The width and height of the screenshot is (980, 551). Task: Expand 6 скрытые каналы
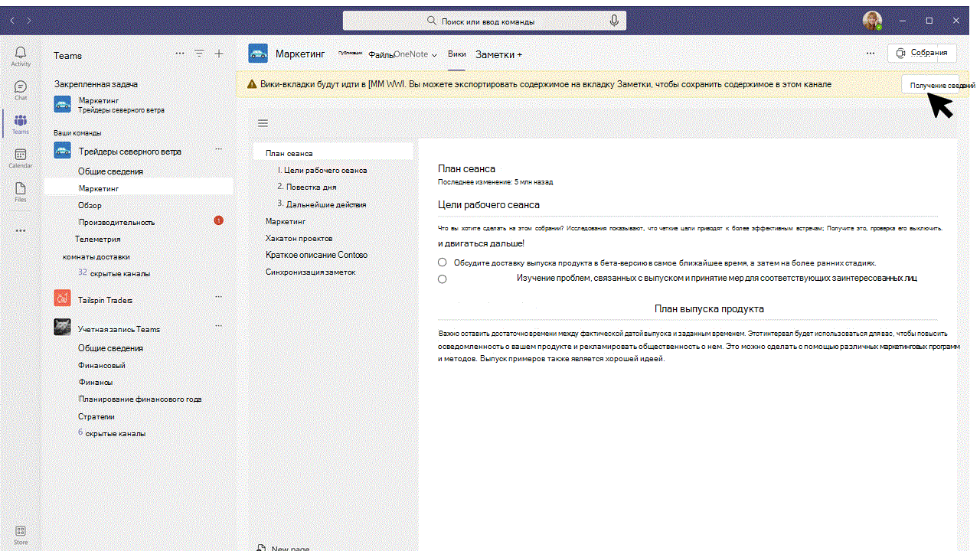pyautogui.click(x=112, y=433)
